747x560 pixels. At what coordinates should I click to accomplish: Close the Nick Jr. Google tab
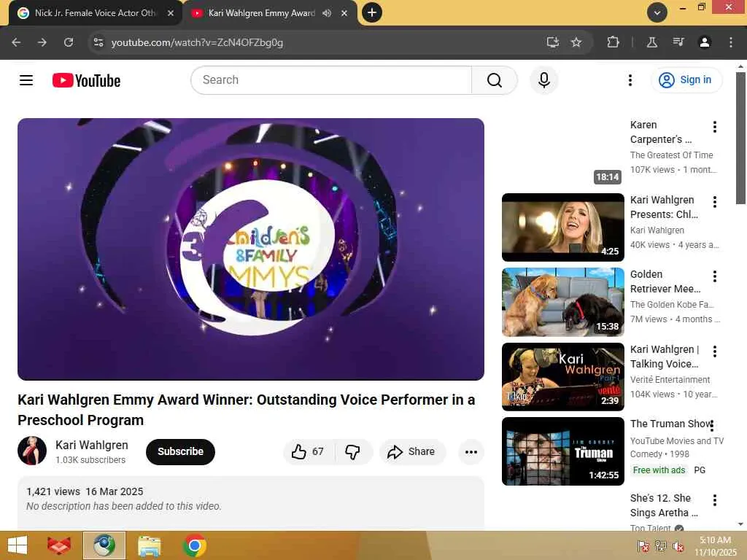click(171, 13)
